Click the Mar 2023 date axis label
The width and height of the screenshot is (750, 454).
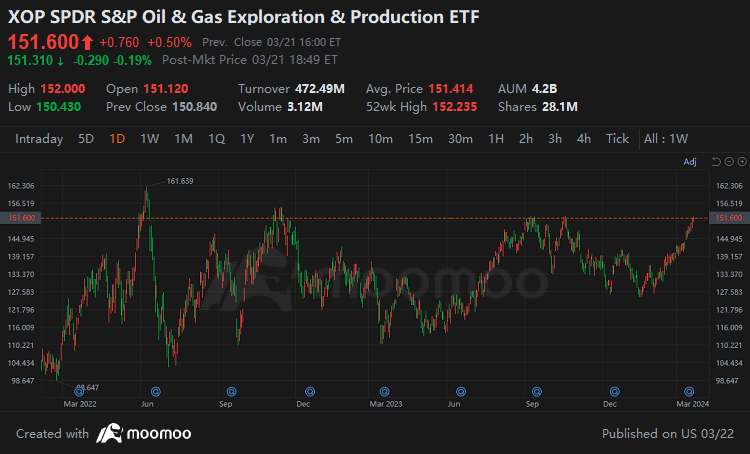386,404
